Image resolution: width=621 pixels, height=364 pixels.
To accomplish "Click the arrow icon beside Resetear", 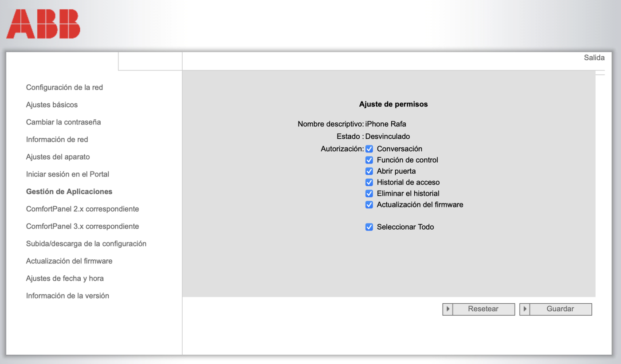I will point(448,309).
